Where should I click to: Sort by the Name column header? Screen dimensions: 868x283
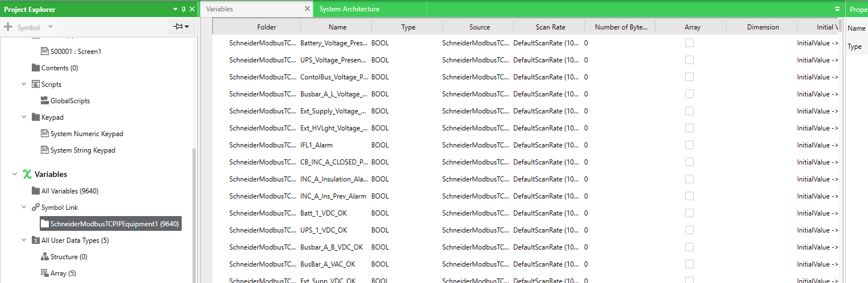(337, 27)
